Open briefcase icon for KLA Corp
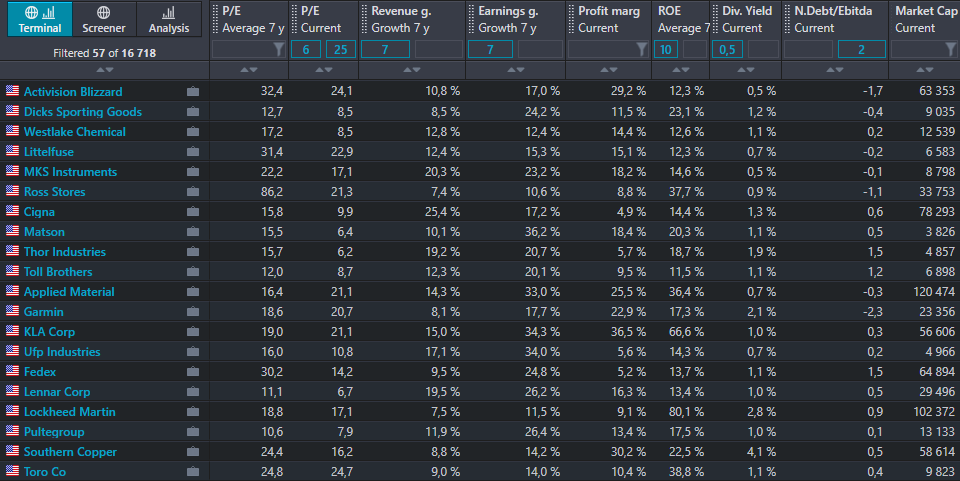 tap(193, 332)
